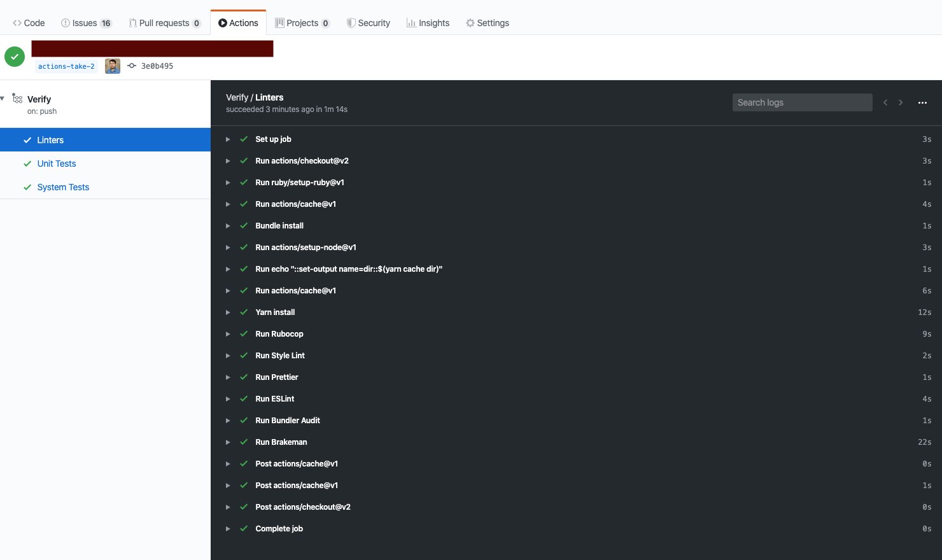Click the Run Brakeman 22s duration
Image resolution: width=942 pixels, height=560 pixels.
[x=925, y=442]
